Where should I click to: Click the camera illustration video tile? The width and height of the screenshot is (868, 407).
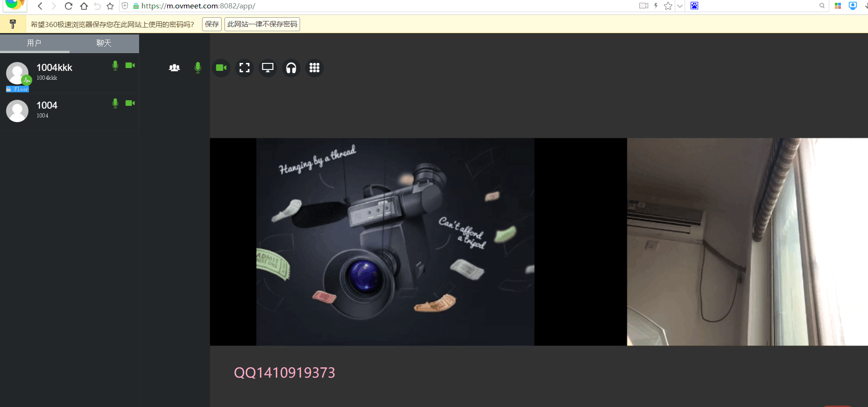[395, 242]
